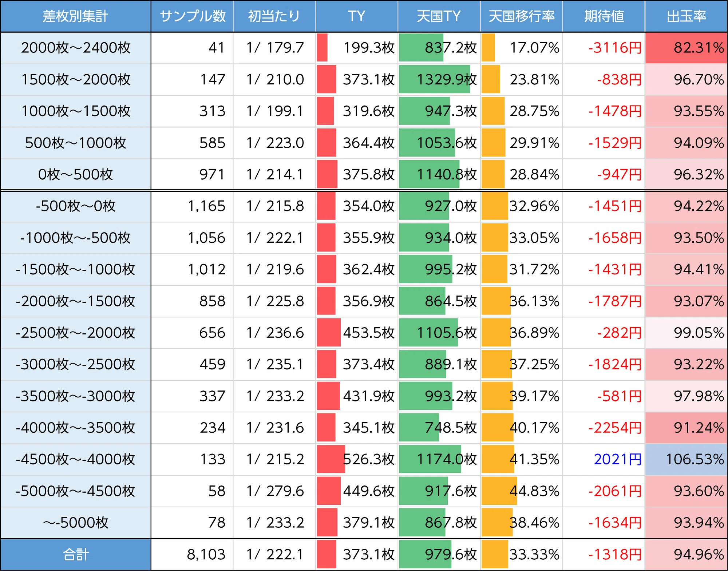The height and width of the screenshot is (571, 728).
Task: Click the 41.35% transition rate cell
Action: coord(521,459)
